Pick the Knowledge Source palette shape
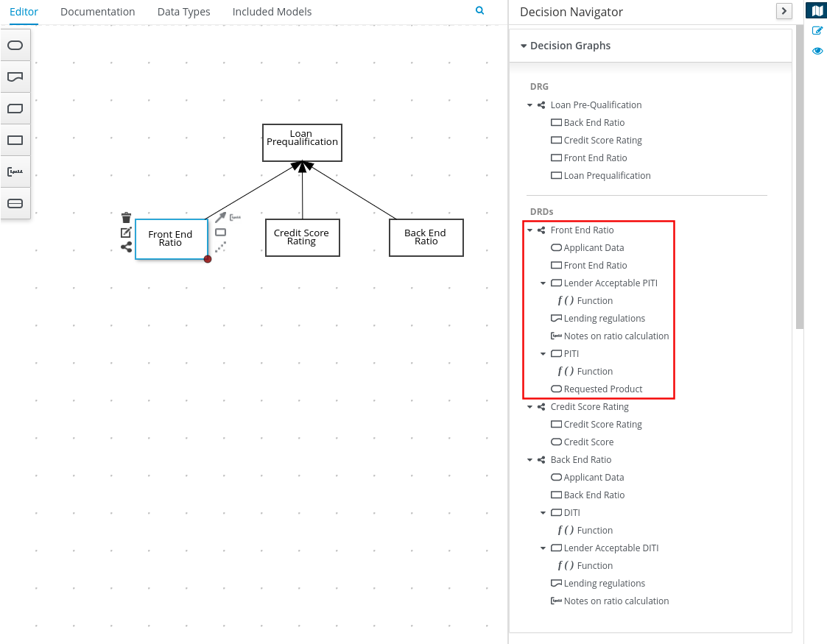This screenshot has width=827, height=644. (x=15, y=77)
